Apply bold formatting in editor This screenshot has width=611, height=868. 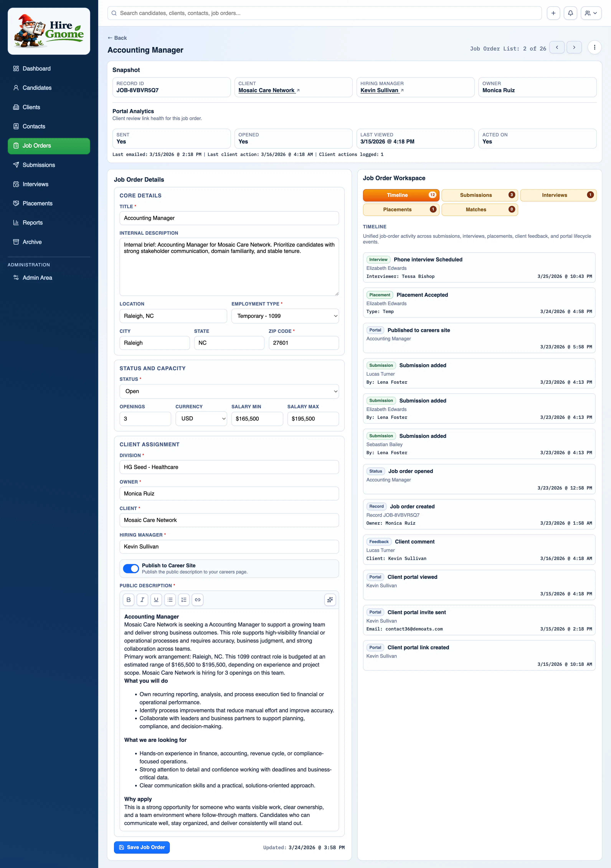click(x=128, y=600)
